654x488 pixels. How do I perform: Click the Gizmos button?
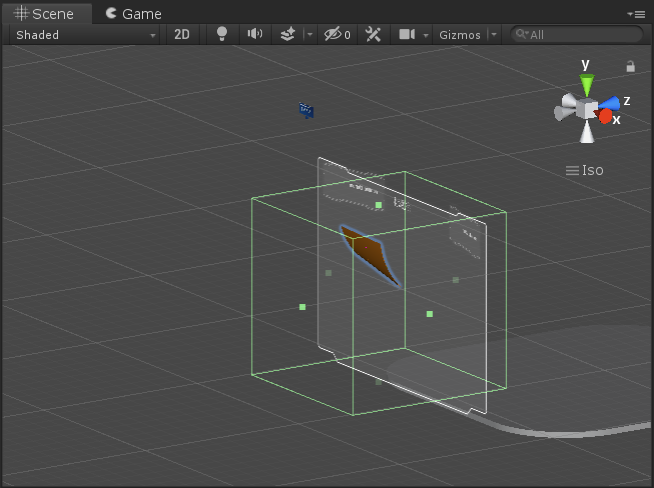click(x=459, y=34)
